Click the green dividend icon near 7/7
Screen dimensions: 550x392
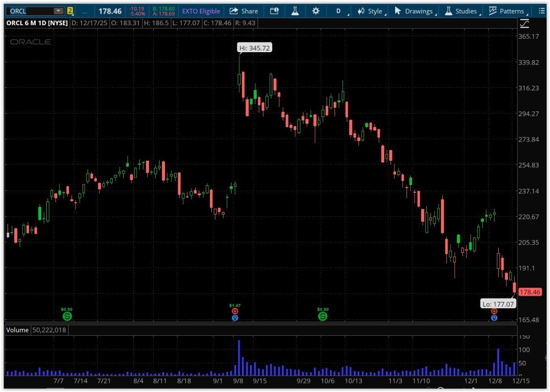pyautogui.click(x=67, y=316)
